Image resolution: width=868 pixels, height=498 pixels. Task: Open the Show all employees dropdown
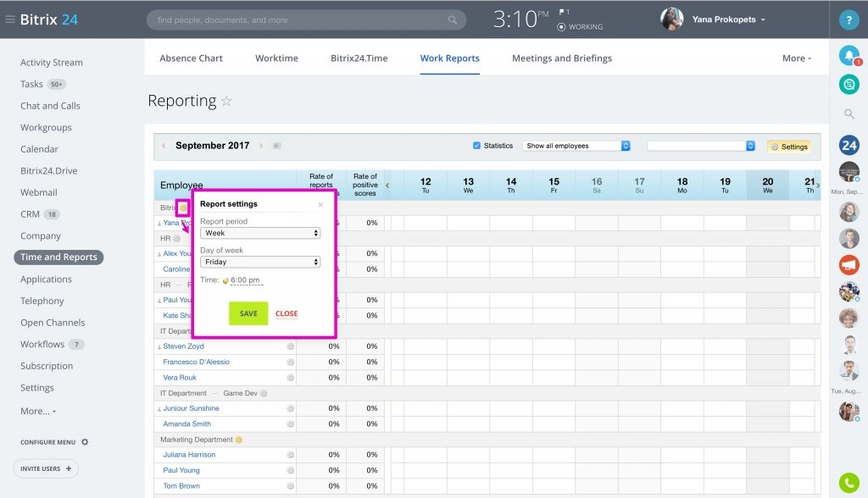coord(576,146)
